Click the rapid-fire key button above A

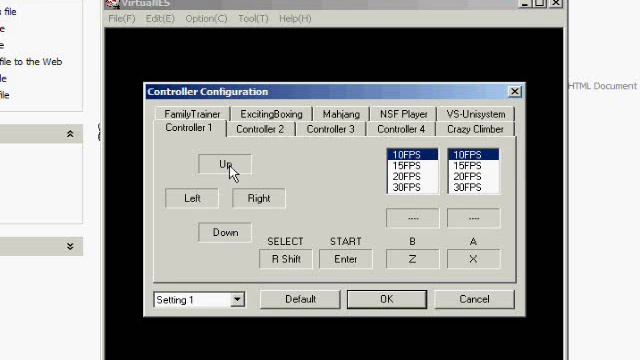[473, 218]
